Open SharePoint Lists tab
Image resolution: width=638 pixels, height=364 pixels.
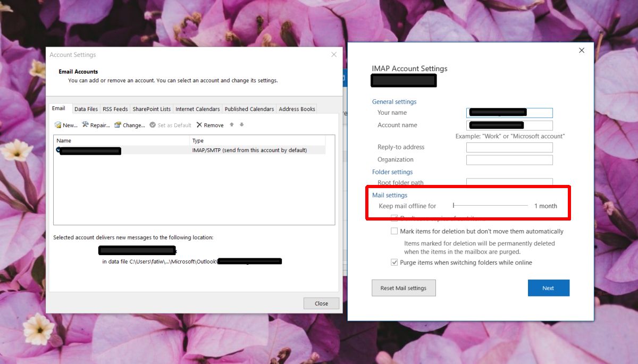click(x=152, y=109)
